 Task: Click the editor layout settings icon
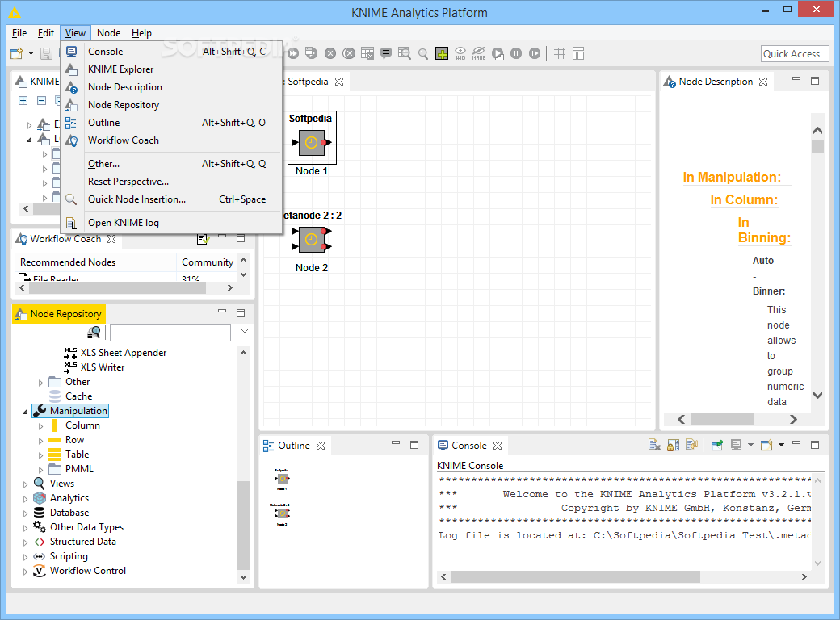coord(578,53)
